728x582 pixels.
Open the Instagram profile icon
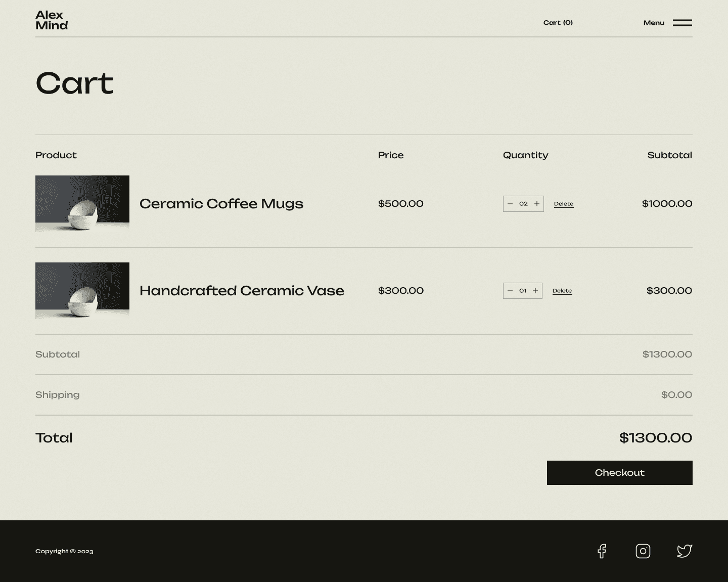point(643,551)
